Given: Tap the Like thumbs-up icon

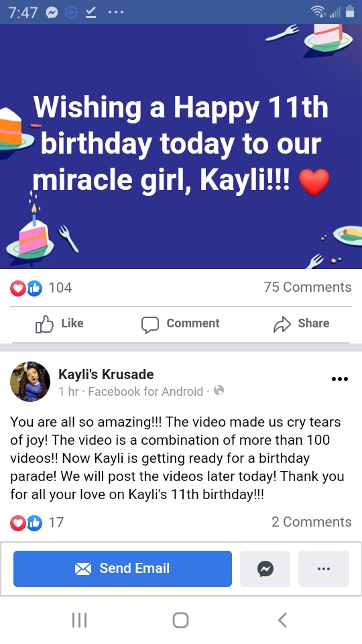Looking at the screenshot, I should pos(44,324).
